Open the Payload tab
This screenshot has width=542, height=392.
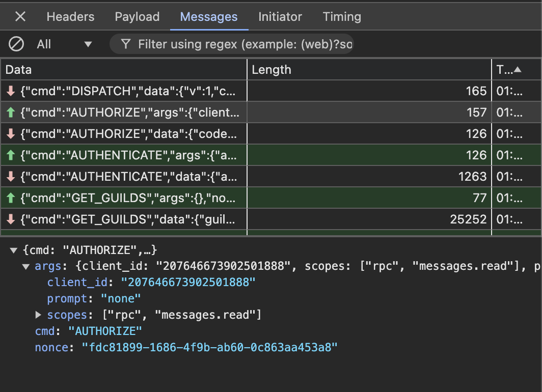(137, 17)
